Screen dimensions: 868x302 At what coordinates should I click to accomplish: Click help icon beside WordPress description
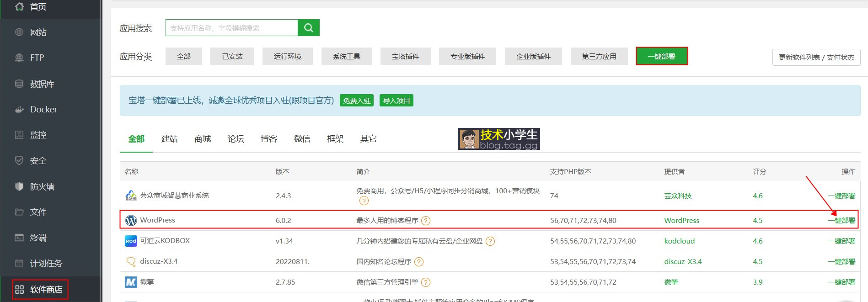tap(426, 221)
